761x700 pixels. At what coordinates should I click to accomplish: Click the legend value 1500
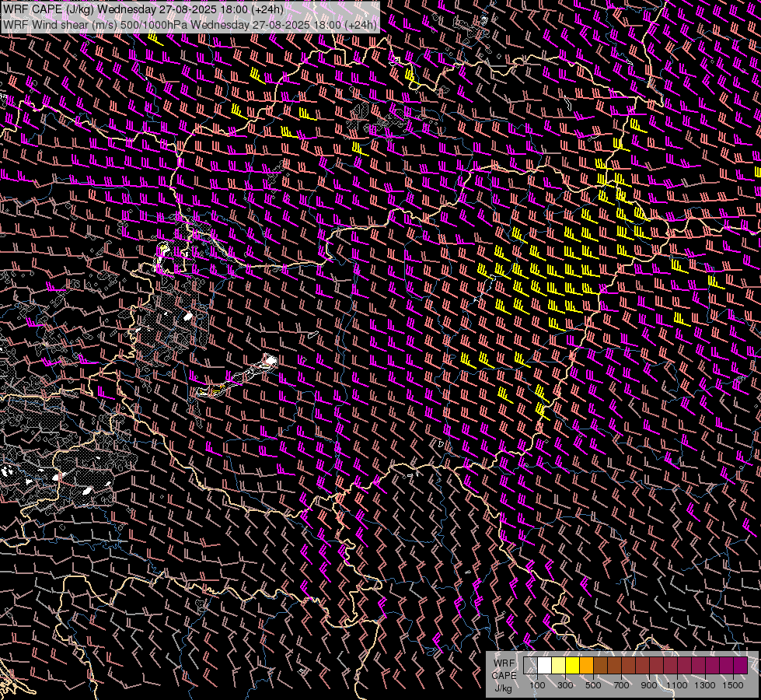[x=733, y=685]
